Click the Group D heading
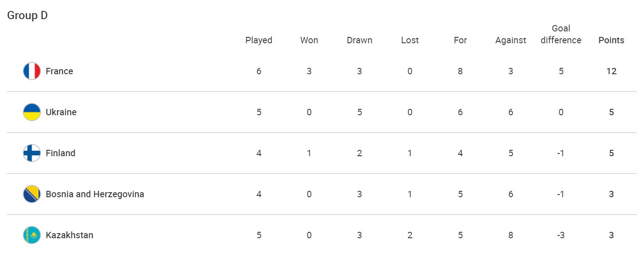This screenshot has height=266, width=644. pos(27,15)
